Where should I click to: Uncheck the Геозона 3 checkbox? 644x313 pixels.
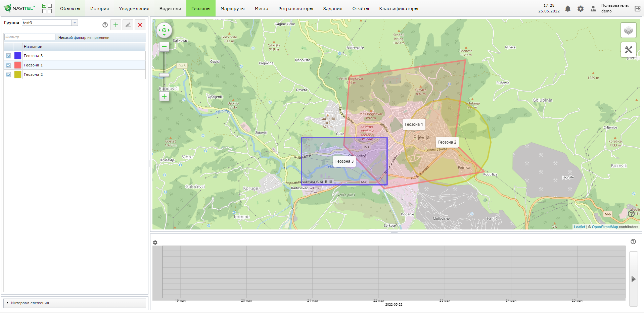click(x=8, y=56)
